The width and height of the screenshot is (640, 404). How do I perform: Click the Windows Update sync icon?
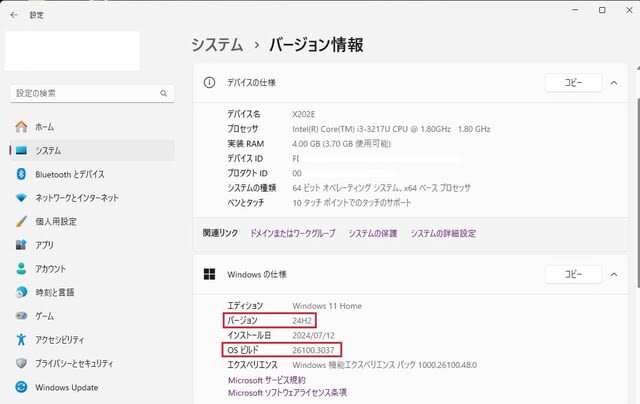click(x=21, y=387)
